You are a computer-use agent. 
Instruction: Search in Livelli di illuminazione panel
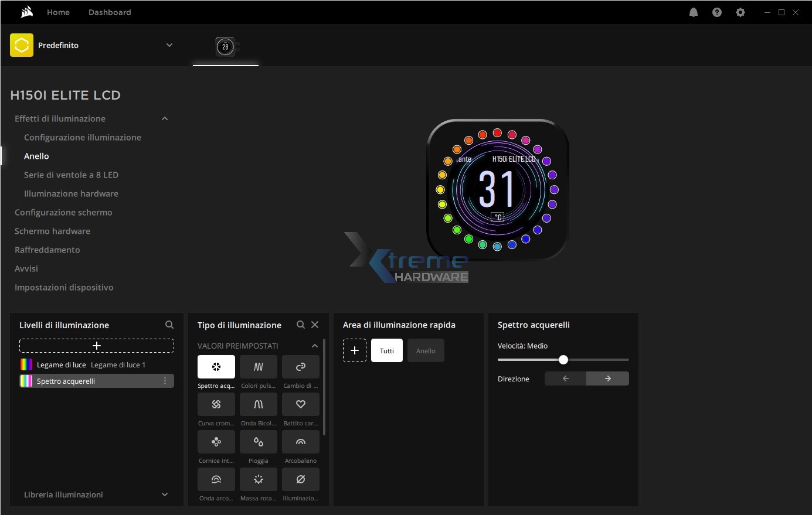tap(169, 325)
